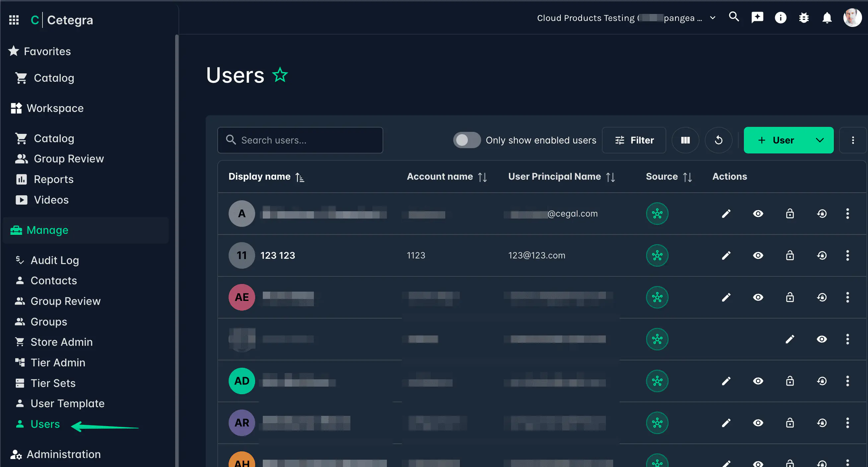View details of user 123 123 with eye icon

758,255
